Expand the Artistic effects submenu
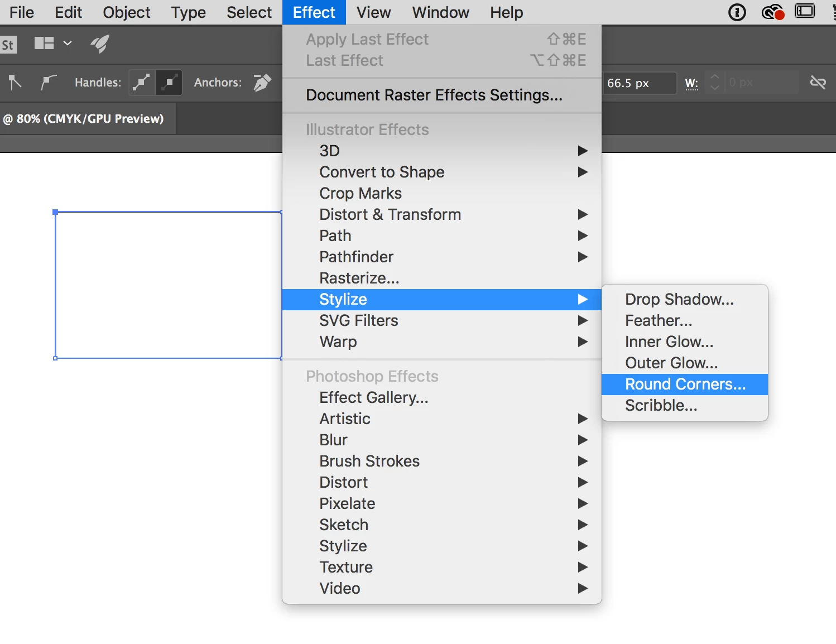836x644 pixels. click(442, 419)
